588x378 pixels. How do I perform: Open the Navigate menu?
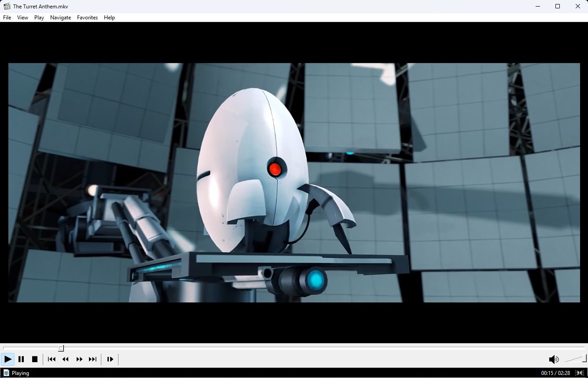click(60, 18)
